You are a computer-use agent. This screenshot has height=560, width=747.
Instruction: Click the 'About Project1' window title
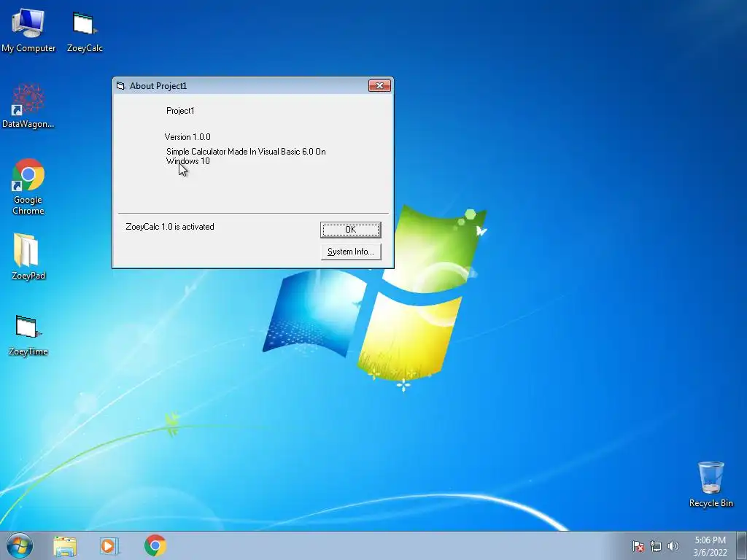(158, 86)
